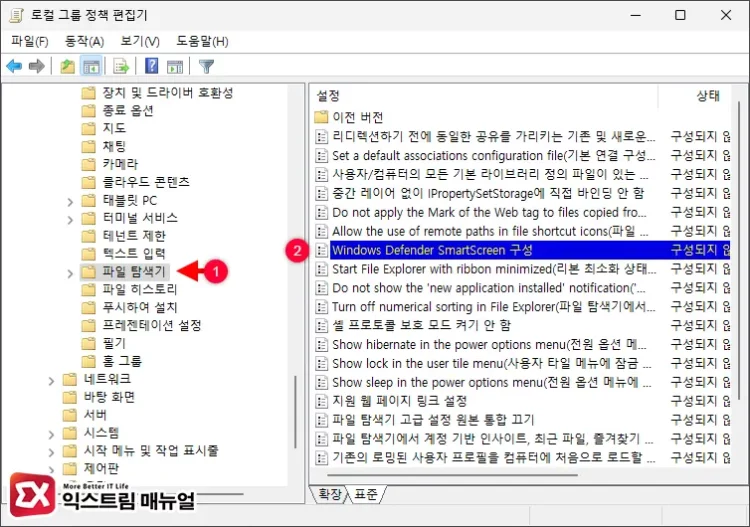
Task: Open the 파일(F) menu
Action: [x=30, y=41]
